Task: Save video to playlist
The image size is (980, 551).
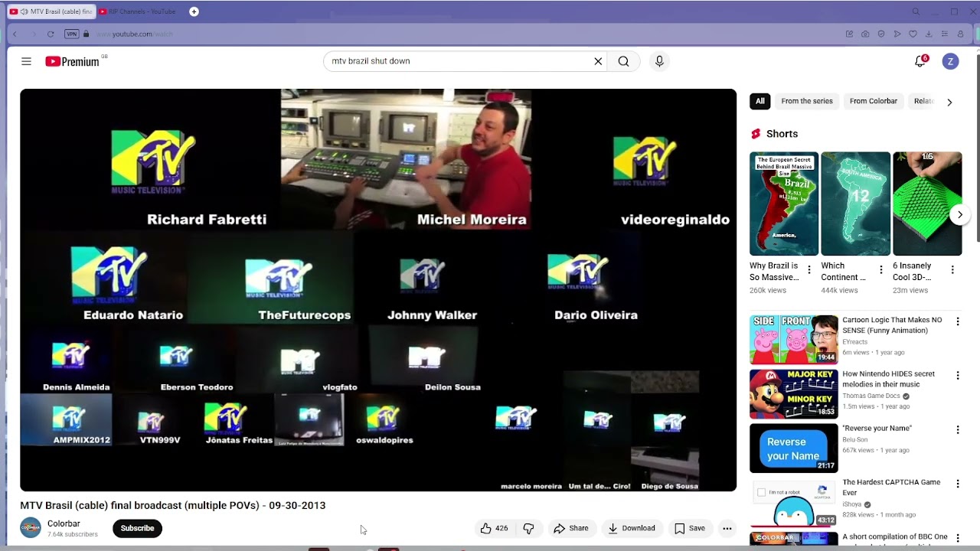Action: [x=690, y=528]
